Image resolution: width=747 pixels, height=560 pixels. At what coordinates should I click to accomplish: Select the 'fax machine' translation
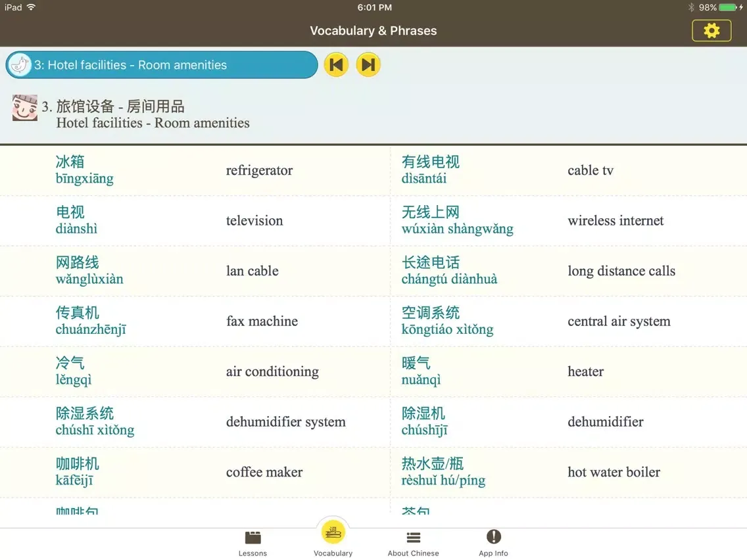tap(262, 321)
